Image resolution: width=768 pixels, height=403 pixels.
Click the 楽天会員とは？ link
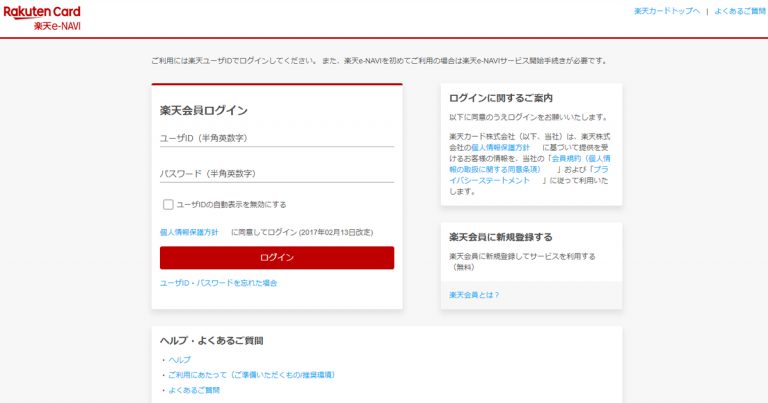pyautogui.click(x=474, y=295)
